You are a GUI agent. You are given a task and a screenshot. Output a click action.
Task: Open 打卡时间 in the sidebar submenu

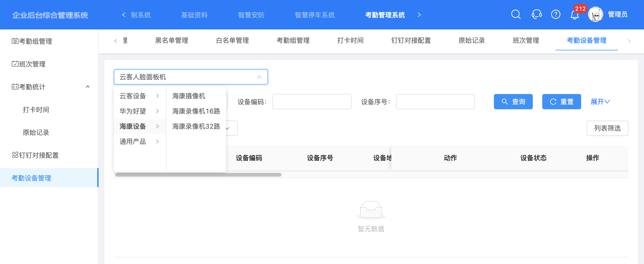point(49,109)
